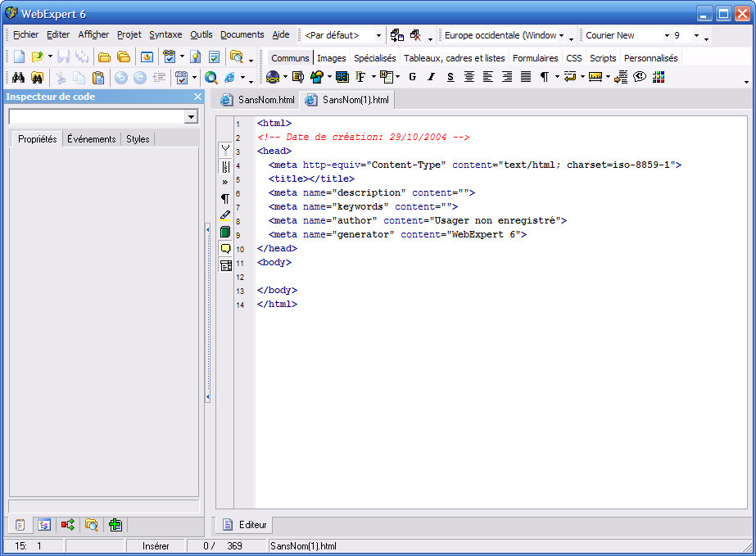Click the globe magnifier preview icon
The width and height of the screenshot is (756, 556).
click(211, 77)
